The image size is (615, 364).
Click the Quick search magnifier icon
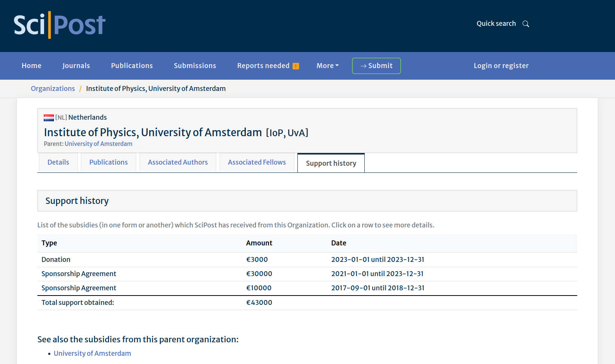point(526,24)
